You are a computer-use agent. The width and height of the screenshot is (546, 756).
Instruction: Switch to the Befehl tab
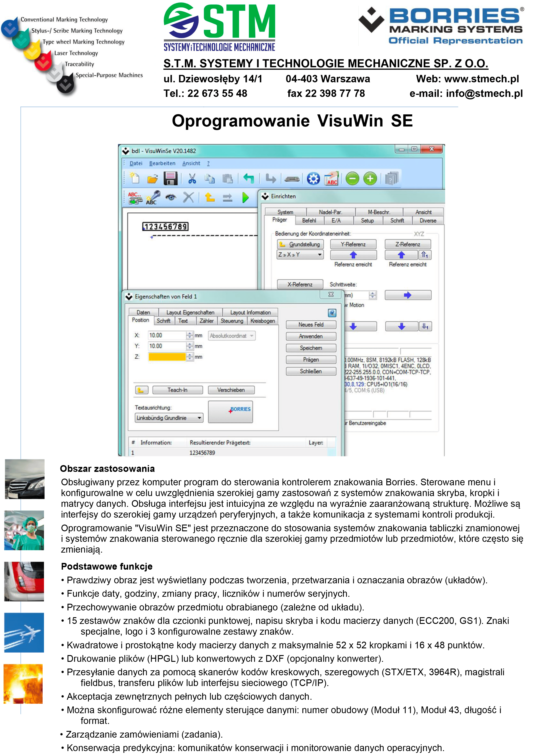pyautogui.click(x=309, y=220)
